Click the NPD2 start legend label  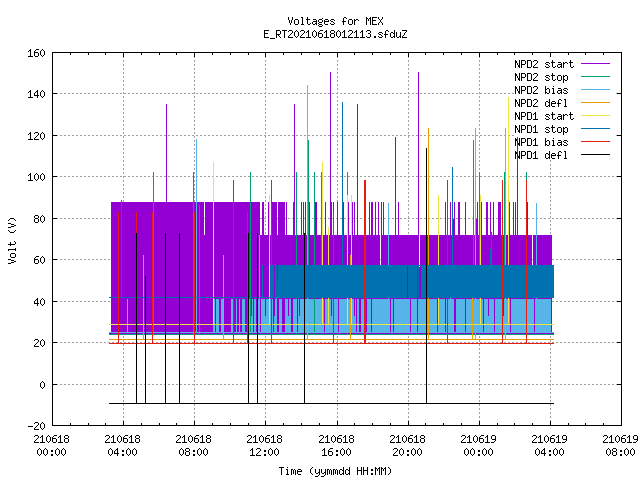point(544,64)
